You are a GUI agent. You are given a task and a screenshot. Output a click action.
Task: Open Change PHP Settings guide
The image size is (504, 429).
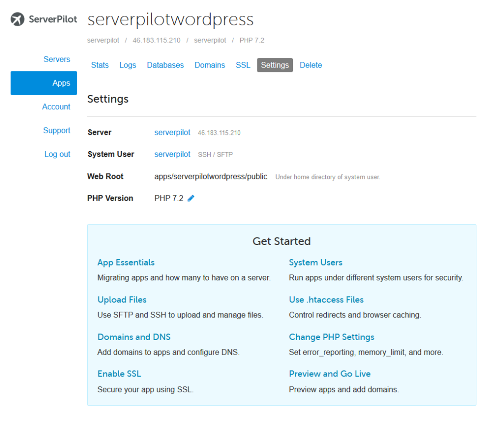point(331,337)
